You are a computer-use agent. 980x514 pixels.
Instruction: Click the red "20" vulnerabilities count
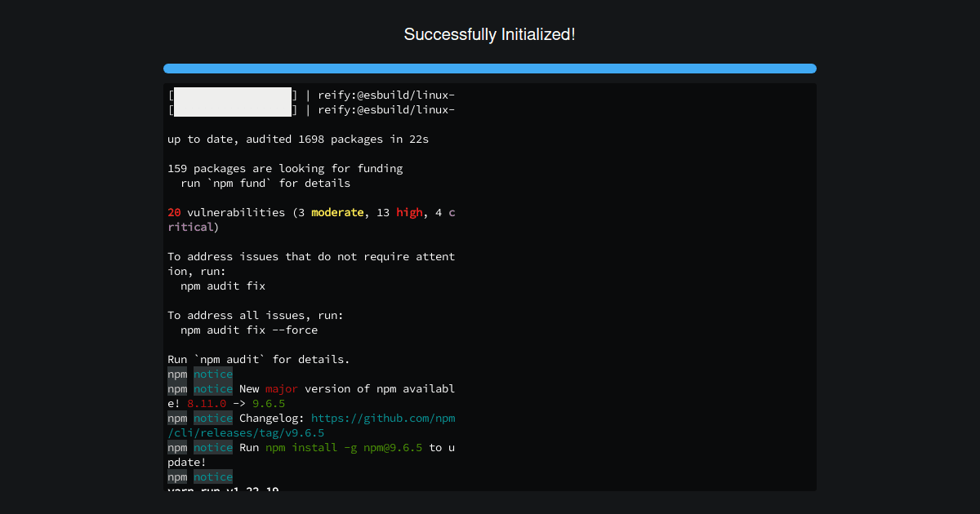(173, 212)
